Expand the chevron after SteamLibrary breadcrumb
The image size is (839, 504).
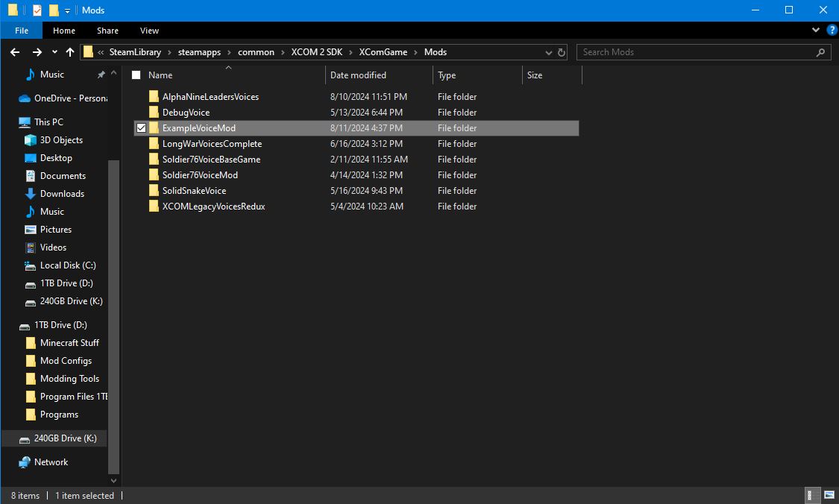coord(169,52)
